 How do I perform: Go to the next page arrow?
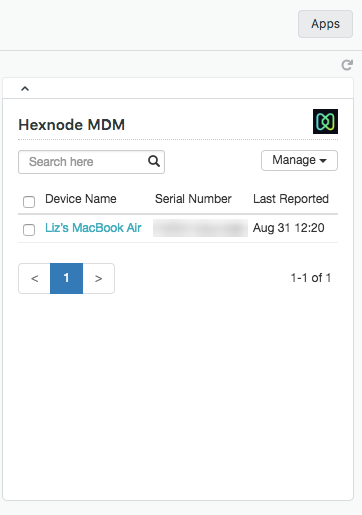[x=98, y=278]
